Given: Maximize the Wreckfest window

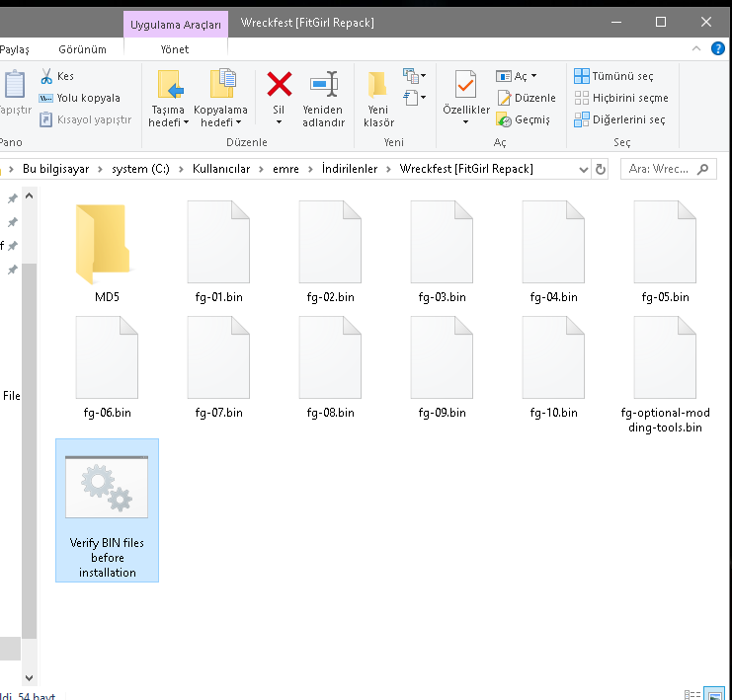Looking at the screenshot, I should coord(661,22).
